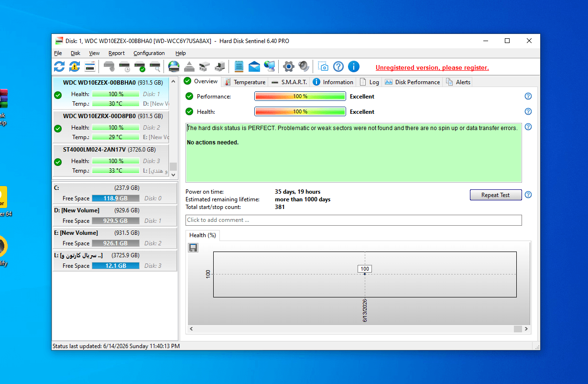Open the File menu
588x384 pixels.
tap(58, 53)
